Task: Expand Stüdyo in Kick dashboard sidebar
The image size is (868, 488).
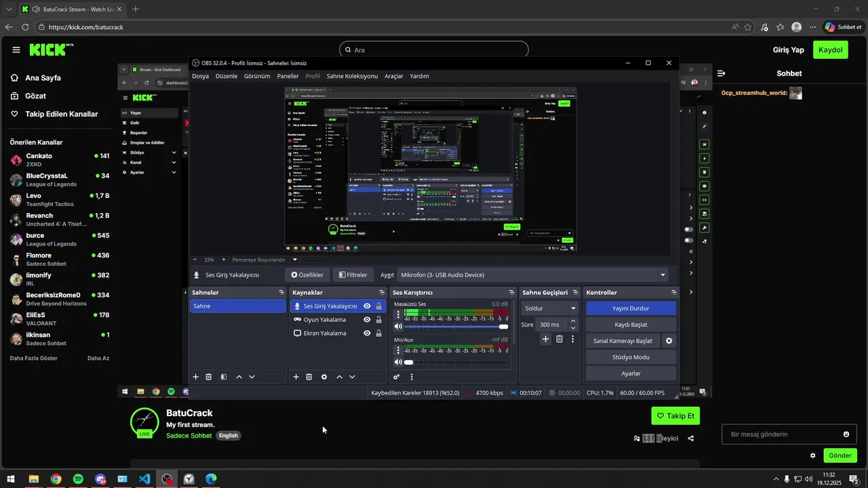Action: (x=174, y=152)
